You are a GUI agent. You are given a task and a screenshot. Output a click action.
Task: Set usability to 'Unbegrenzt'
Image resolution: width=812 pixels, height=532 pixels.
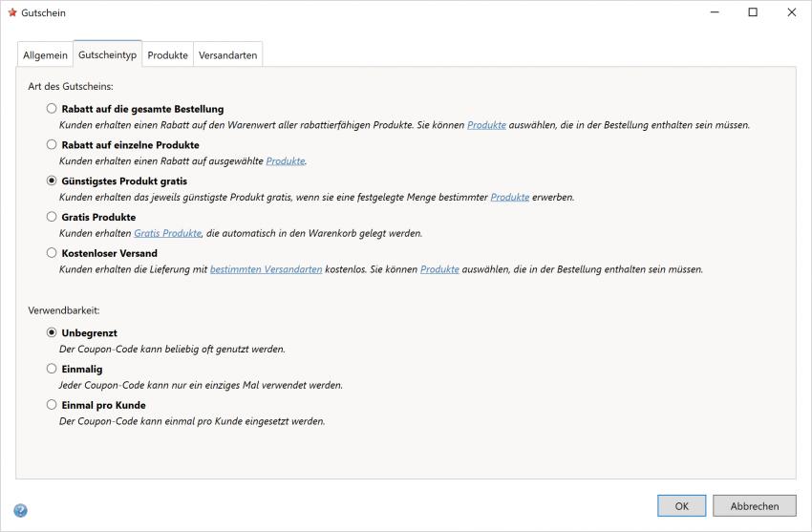52,332
